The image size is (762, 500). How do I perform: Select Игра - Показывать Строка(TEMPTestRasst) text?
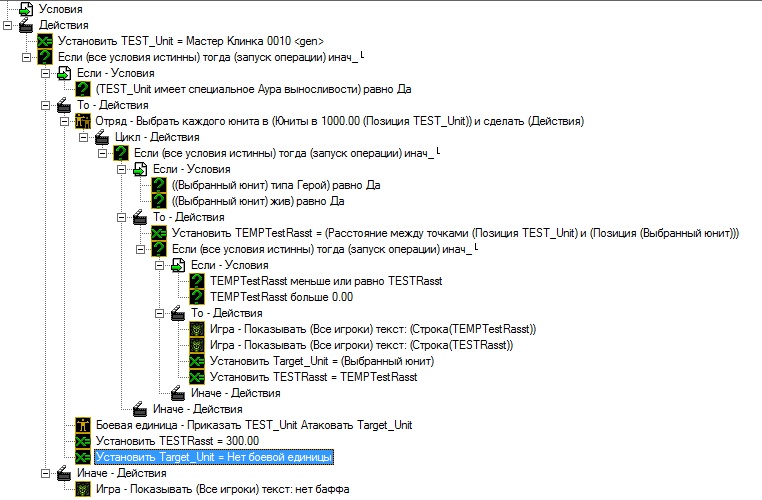[x=373, y=329]
